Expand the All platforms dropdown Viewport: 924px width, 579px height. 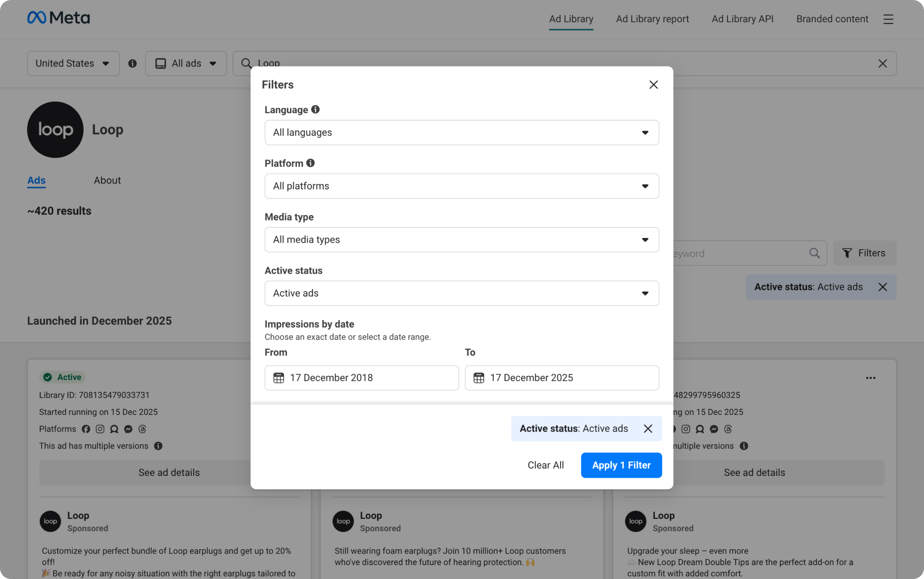click(462, 186)
